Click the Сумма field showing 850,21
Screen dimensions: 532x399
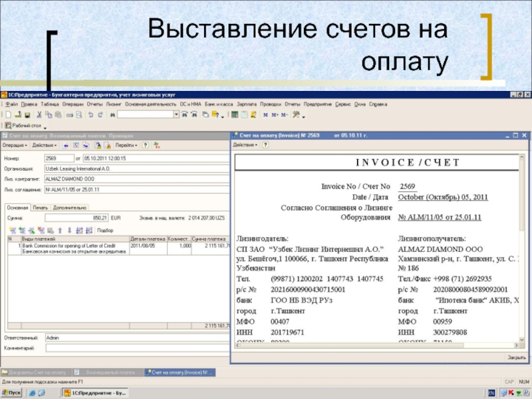(x=76, y=218)
